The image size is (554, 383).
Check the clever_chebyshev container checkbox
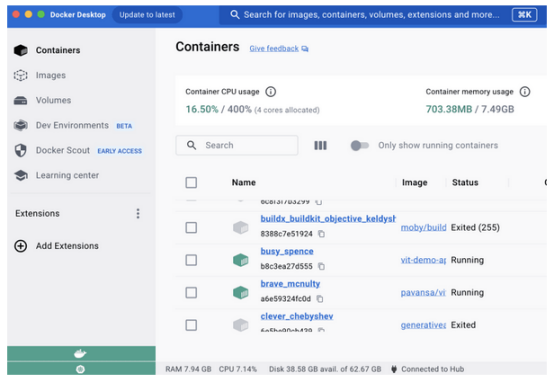(x=191, y=325)
